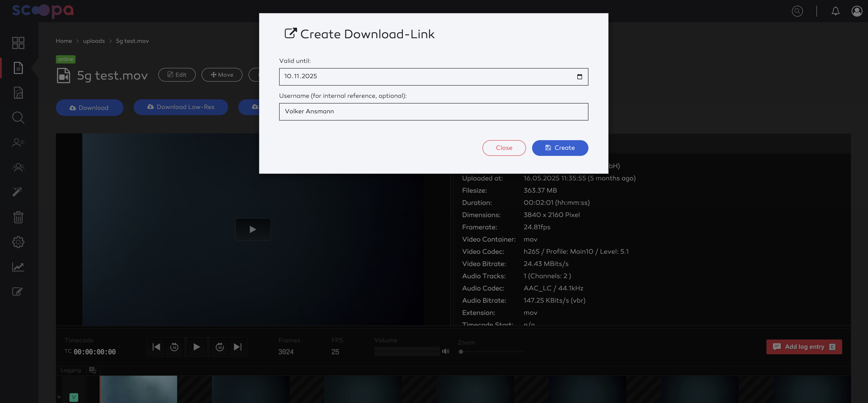Jump to start of video
The width and height of the screenshot is (868, 403).
tap(156, 347)
